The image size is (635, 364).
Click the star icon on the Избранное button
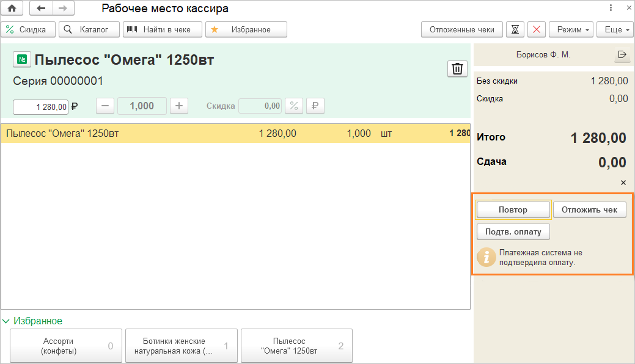point(213,29)
